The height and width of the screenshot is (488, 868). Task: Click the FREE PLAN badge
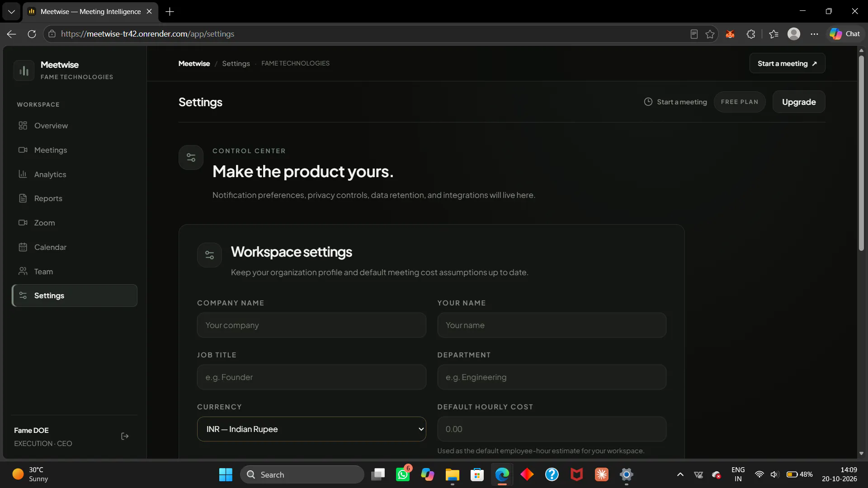740,102
